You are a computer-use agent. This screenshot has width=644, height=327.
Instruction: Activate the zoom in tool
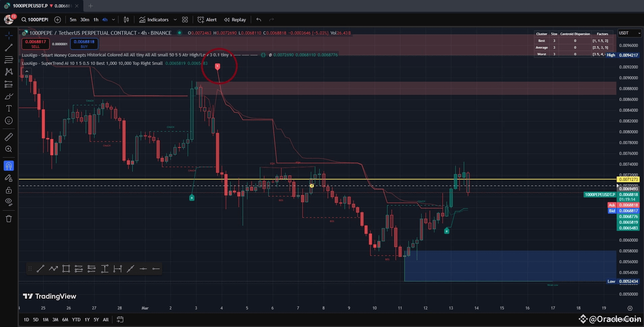pyautogui.click(x=9, y=149)
